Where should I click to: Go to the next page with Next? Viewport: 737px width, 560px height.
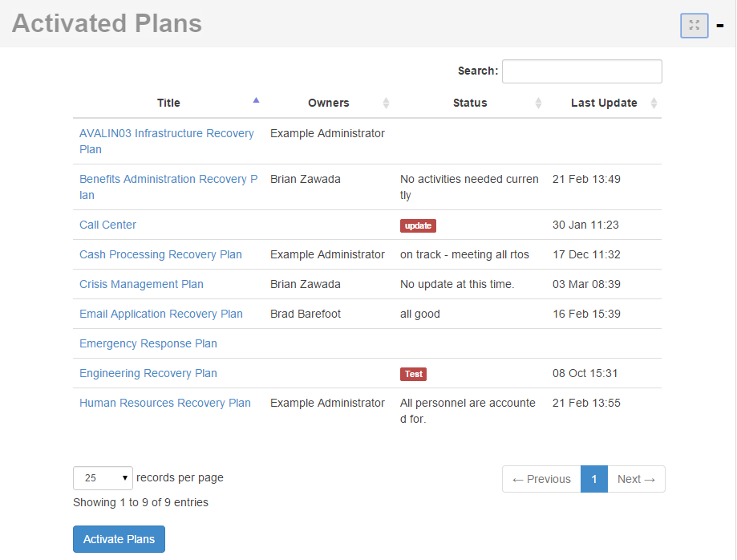point(636,478)
